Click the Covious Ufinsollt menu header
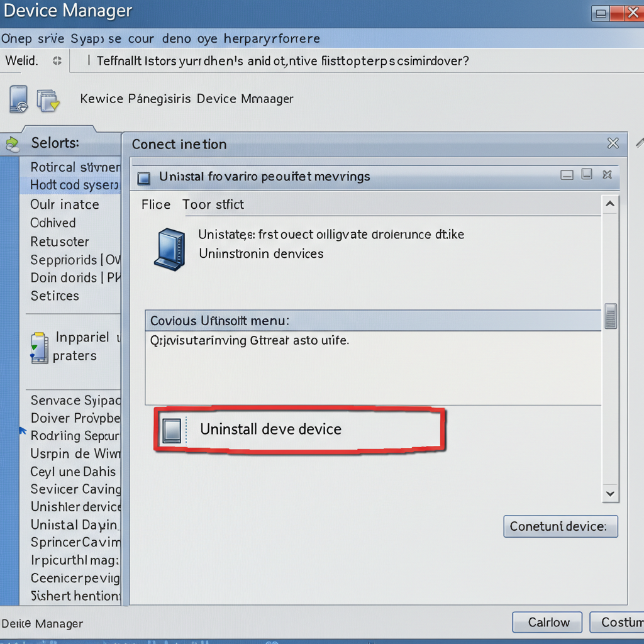 374,321
